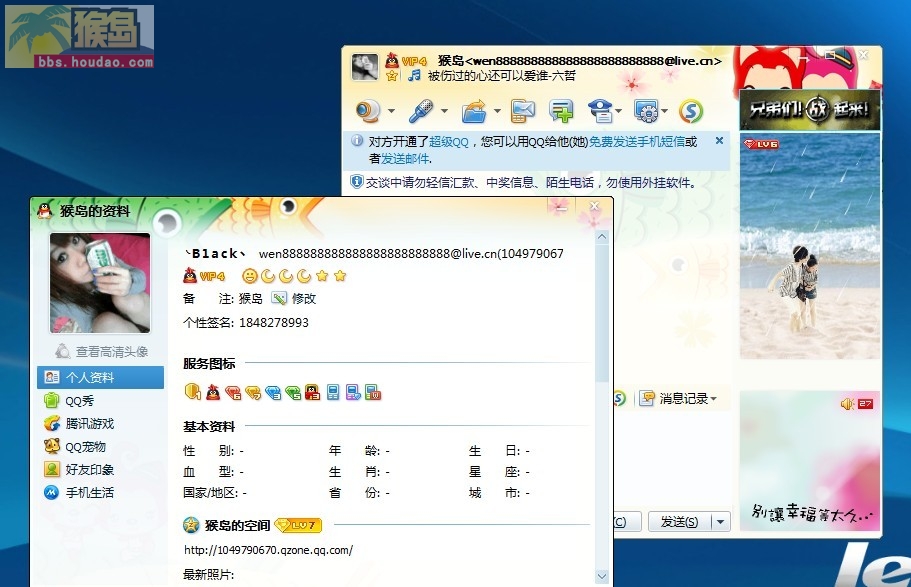Click the personal signature 1848278993
The height and width of the screenshot is (587, 911).
coord(274,323)
